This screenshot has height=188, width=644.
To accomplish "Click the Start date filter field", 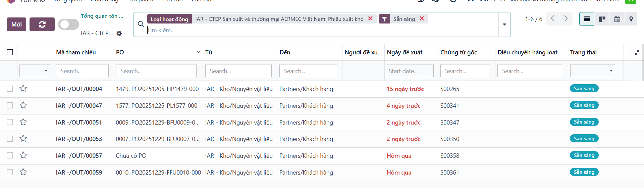I will coord(410,71).
